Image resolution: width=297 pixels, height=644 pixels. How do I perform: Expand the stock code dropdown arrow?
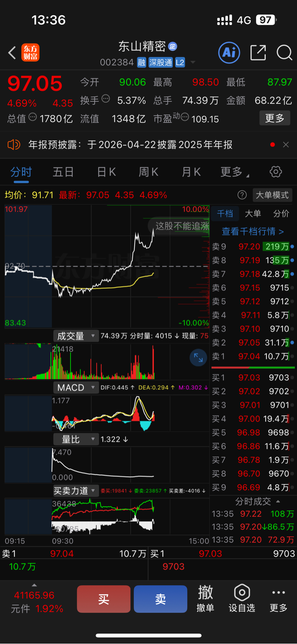click(193, 62)
